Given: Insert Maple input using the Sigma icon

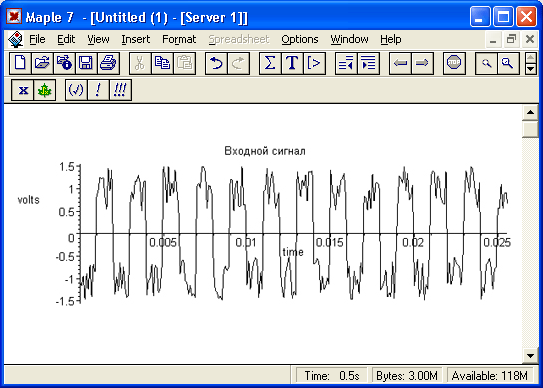Looking at the screenshot, I should tap(270, 63).
